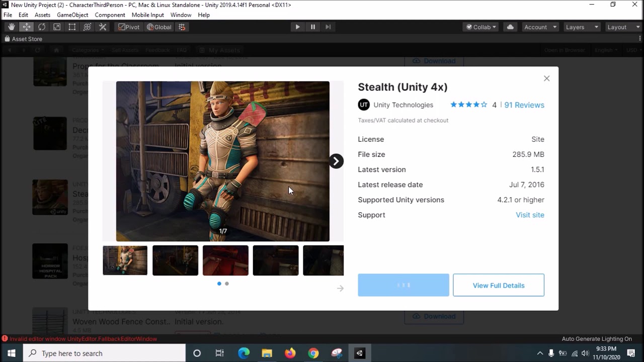
Task: Toggle Pivot handle position
Action: pos(129,27)
